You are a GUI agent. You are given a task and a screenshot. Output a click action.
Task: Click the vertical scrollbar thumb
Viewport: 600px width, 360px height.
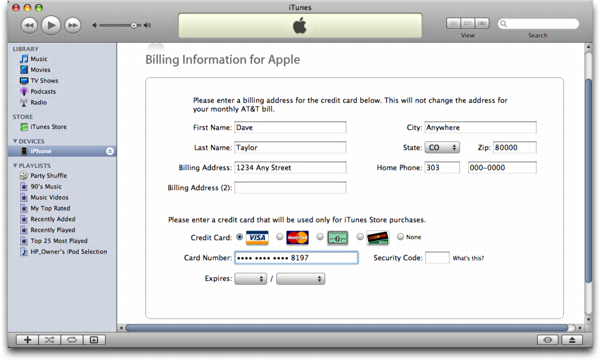point(589,180)
